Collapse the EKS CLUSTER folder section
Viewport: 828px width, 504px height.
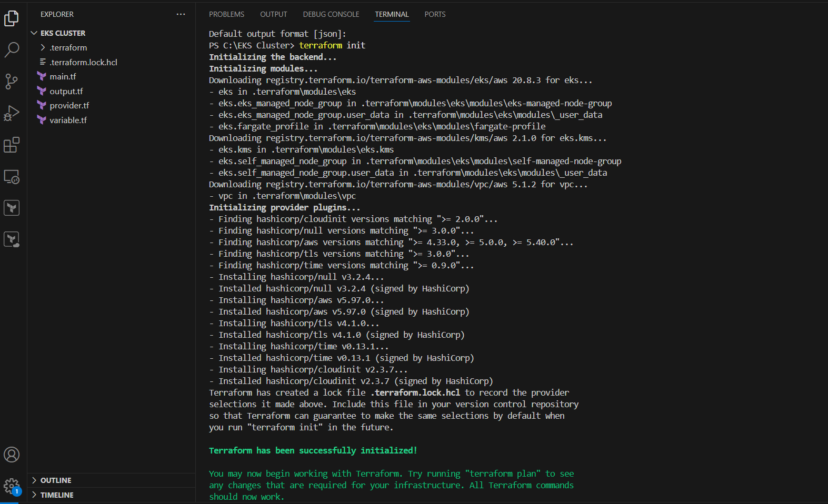[34, 33]
